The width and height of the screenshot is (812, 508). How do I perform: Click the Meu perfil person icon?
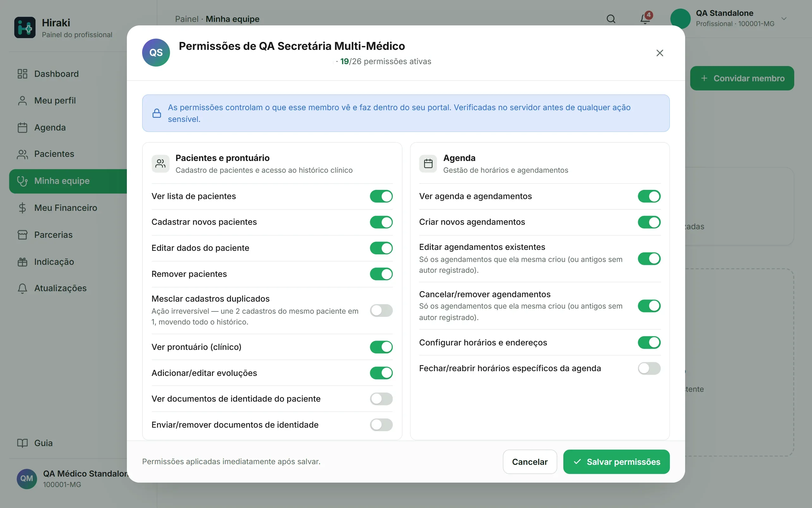pyautogui.click(x=22, y=100)
